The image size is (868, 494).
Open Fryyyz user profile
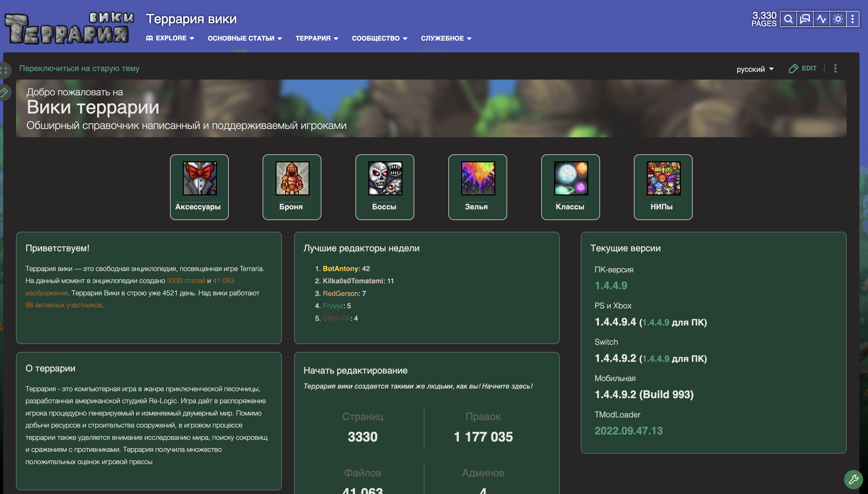333,306
